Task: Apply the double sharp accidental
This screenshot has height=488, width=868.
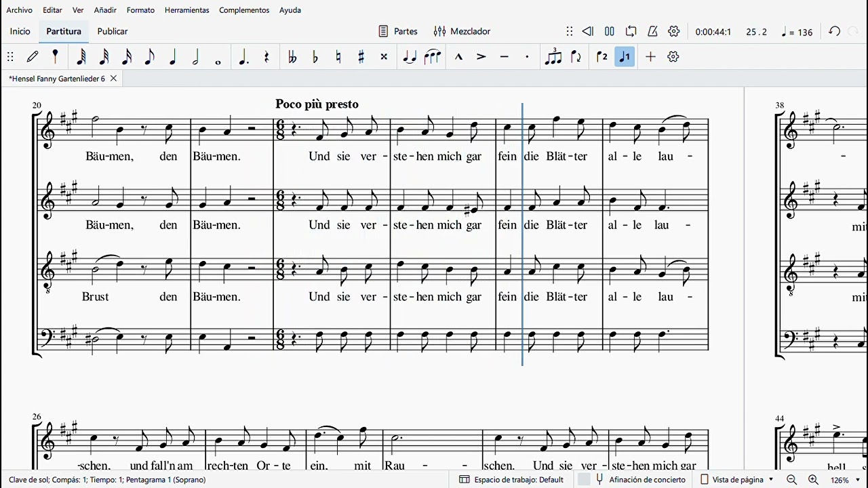Action: (384, 57)
